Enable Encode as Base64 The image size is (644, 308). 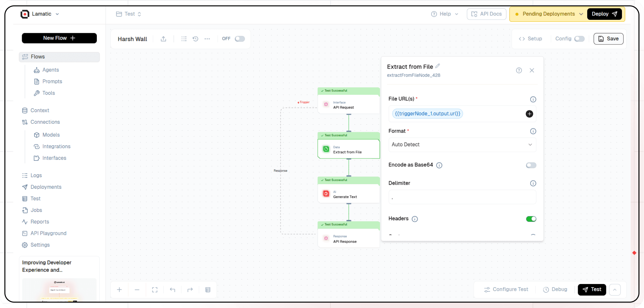pyautogui.click(x=531, y=165)
